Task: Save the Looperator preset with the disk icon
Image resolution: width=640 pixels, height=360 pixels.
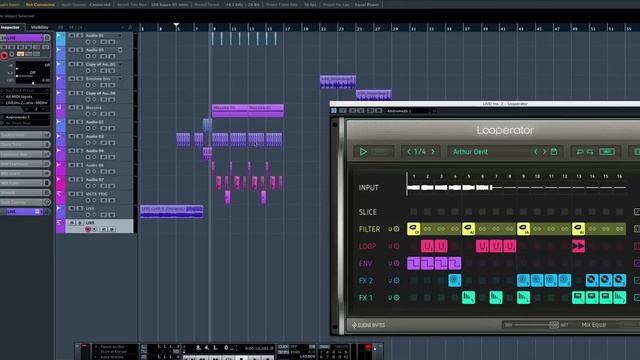Action: [x=554, y=152]
